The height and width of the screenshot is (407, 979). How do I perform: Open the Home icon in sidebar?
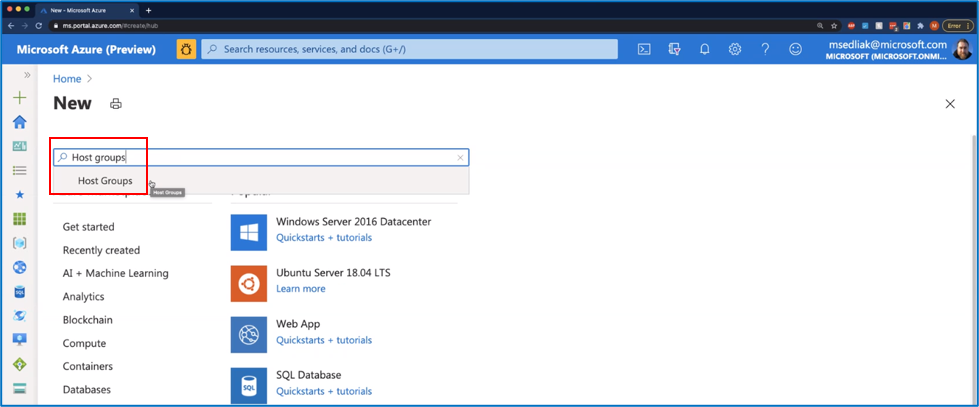tap(20, 122)
